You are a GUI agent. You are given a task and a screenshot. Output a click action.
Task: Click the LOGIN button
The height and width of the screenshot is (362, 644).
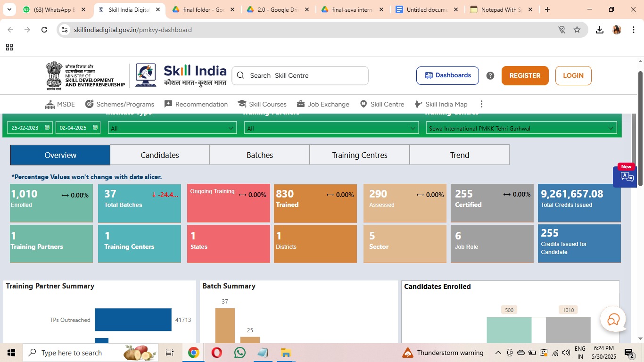(x=573, y=75)
